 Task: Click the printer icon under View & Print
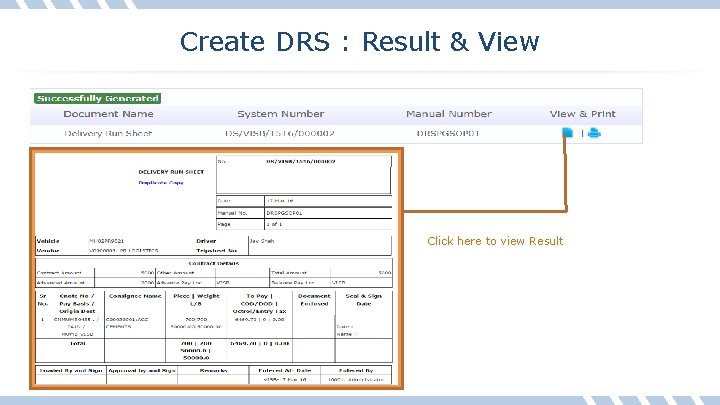594,133
